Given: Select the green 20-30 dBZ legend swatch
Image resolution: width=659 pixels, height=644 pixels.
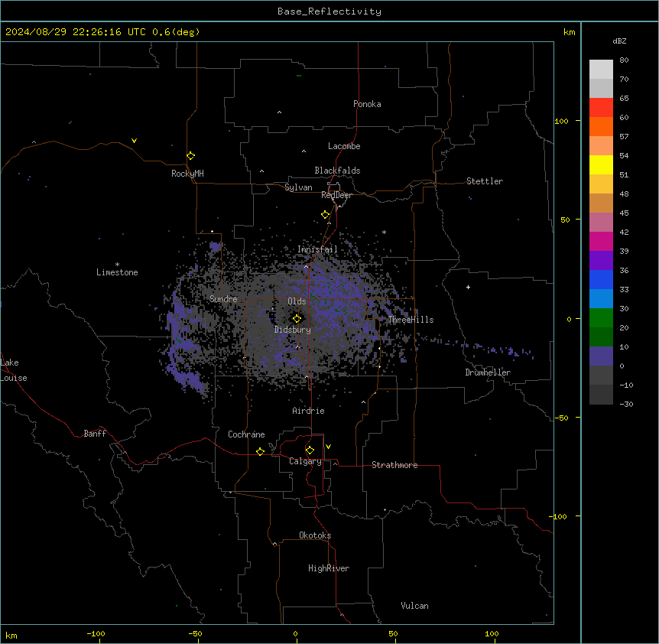Looking at the screenshot, I should (601, 318).
